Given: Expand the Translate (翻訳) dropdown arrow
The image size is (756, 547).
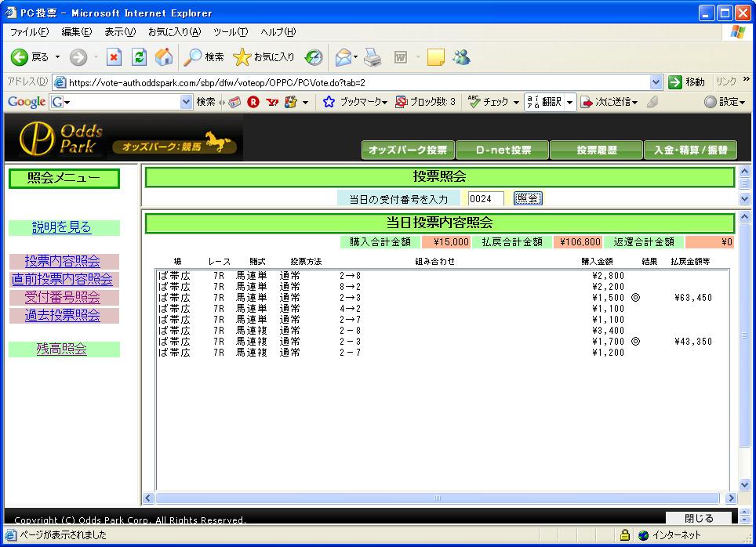Looking at the screenshot, I should (x=569, y=102).
